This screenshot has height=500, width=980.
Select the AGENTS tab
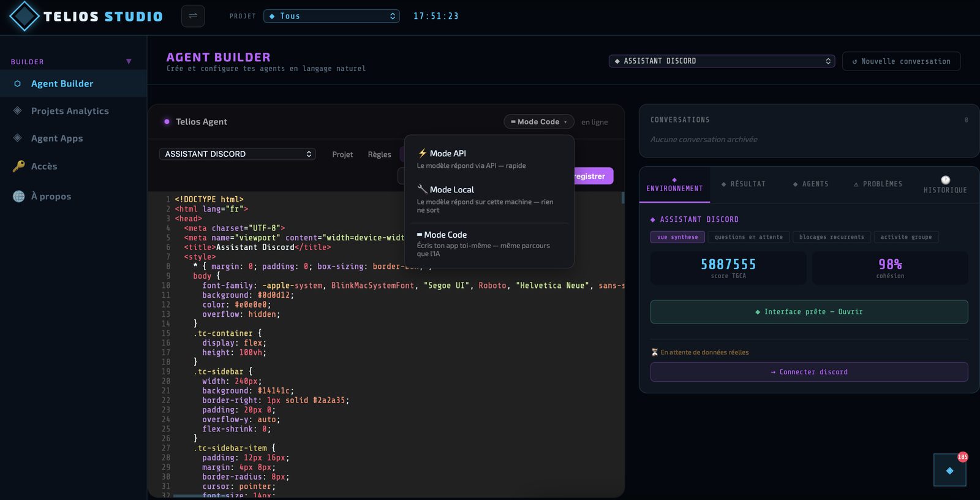click(810, 184)
